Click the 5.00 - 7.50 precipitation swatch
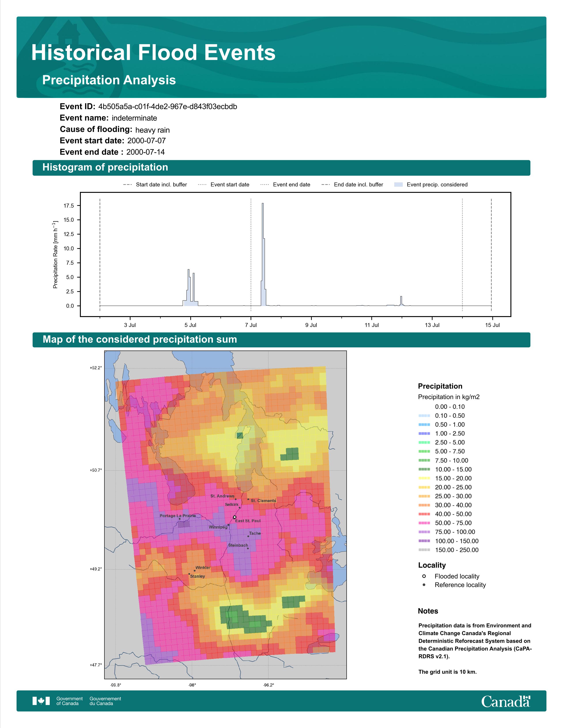The image size is (563, 728). (424, 451)
